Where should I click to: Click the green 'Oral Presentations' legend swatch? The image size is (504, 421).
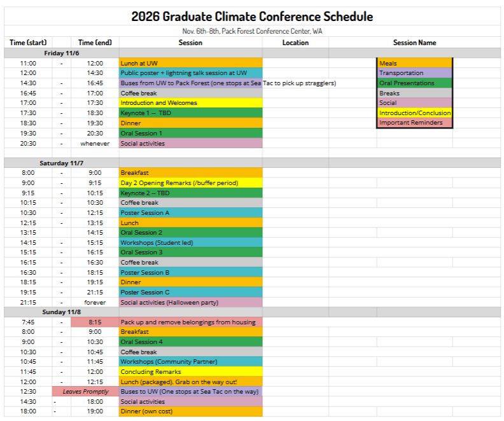coord(414,83)
